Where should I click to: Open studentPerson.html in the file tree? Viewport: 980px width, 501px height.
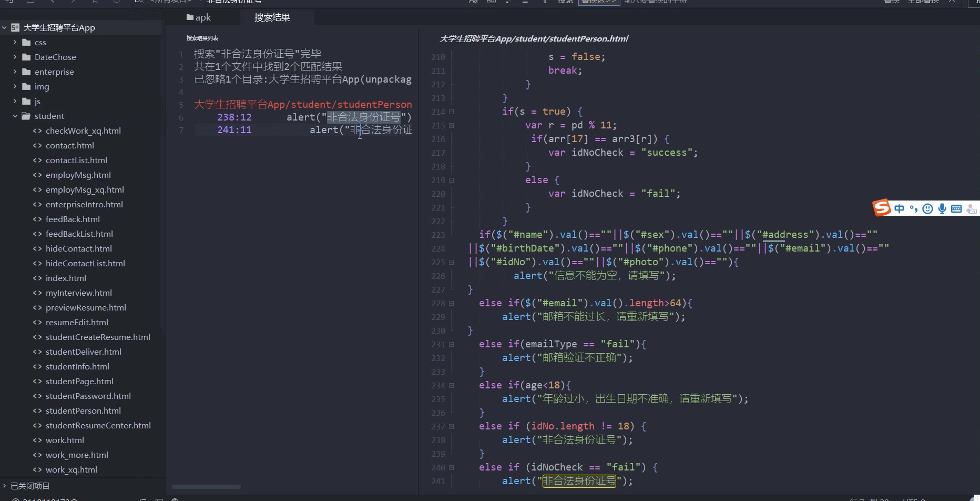click(x=83, y=410)
